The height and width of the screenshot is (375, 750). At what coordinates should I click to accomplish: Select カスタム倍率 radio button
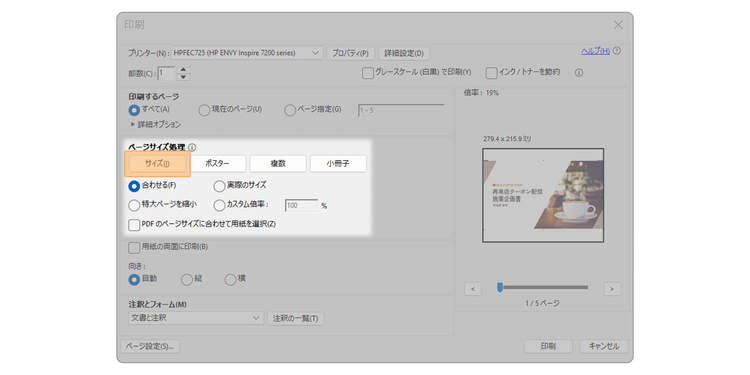point(219,205)
